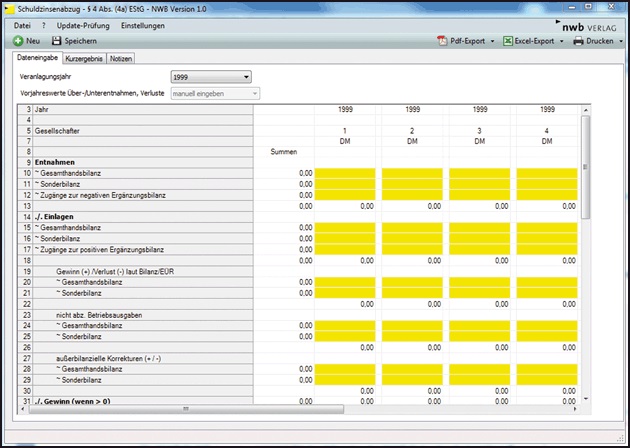
Task: Click the horizontal scrollbar below the table
Action: pyautogui.click(x=185, y=409)
